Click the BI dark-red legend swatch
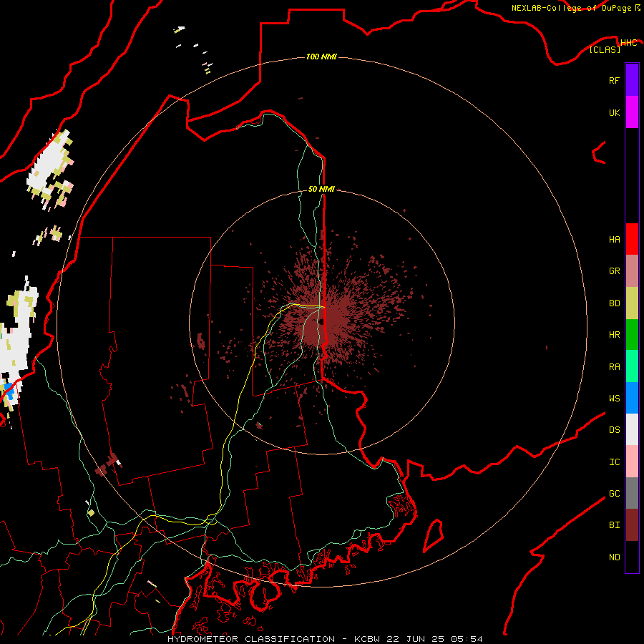 [x=632, y=525]
